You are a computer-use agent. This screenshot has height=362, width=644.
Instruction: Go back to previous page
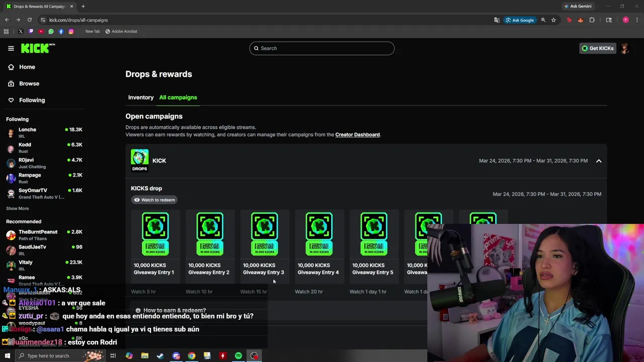tap(7, 20)
